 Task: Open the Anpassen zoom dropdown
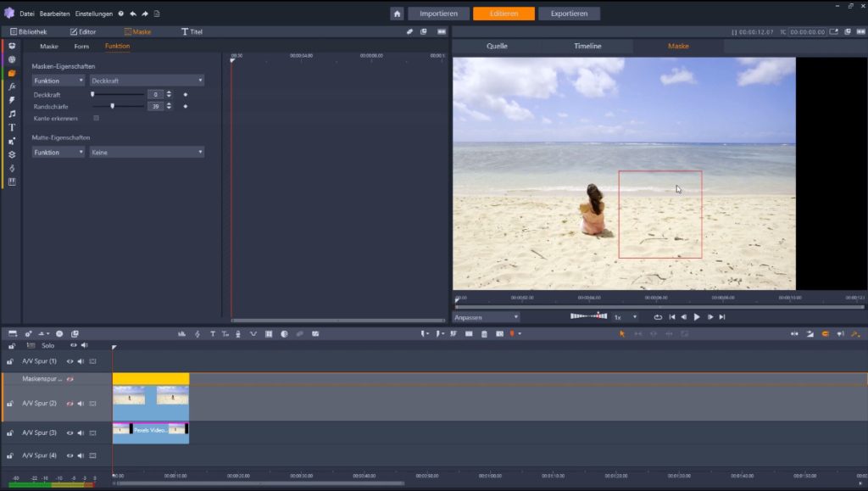click(486, 317)
